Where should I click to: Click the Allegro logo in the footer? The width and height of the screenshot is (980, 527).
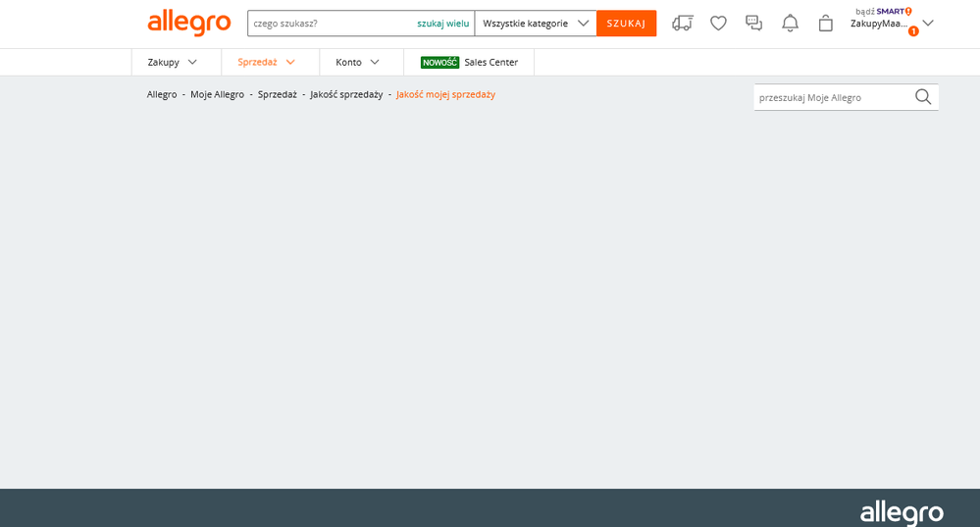pos(902,512)
